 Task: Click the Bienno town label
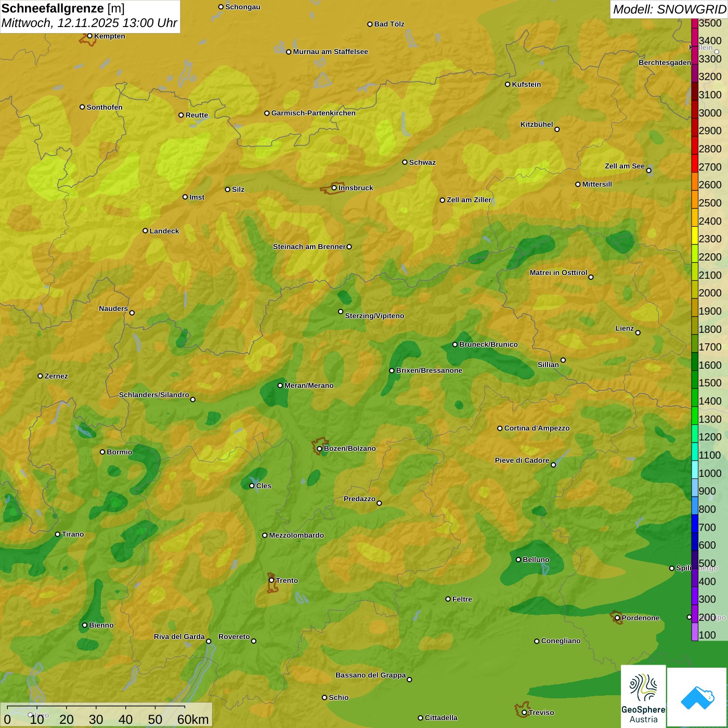[101, 625]
